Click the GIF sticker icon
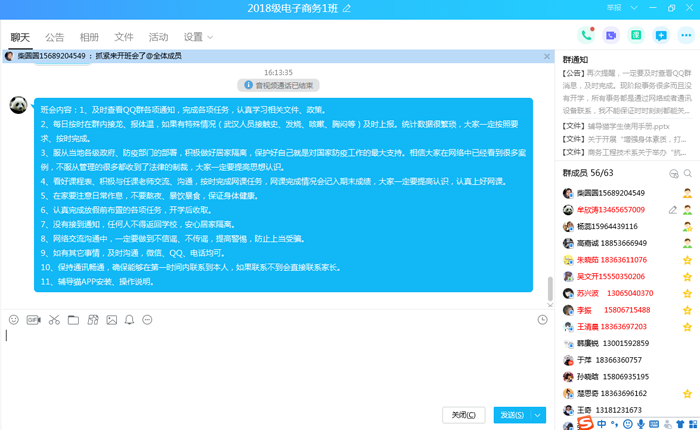This screenshot has width=700, height=430. 33,320
